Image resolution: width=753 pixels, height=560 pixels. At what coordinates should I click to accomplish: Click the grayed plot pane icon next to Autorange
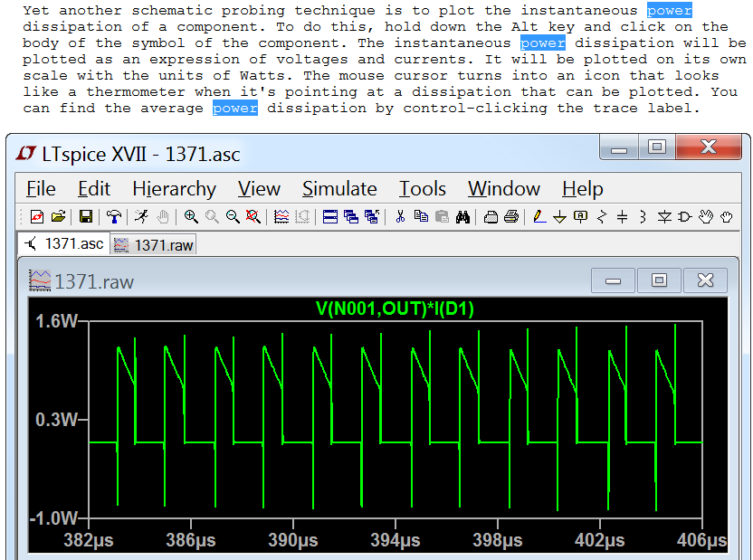[x=302, y=217]
